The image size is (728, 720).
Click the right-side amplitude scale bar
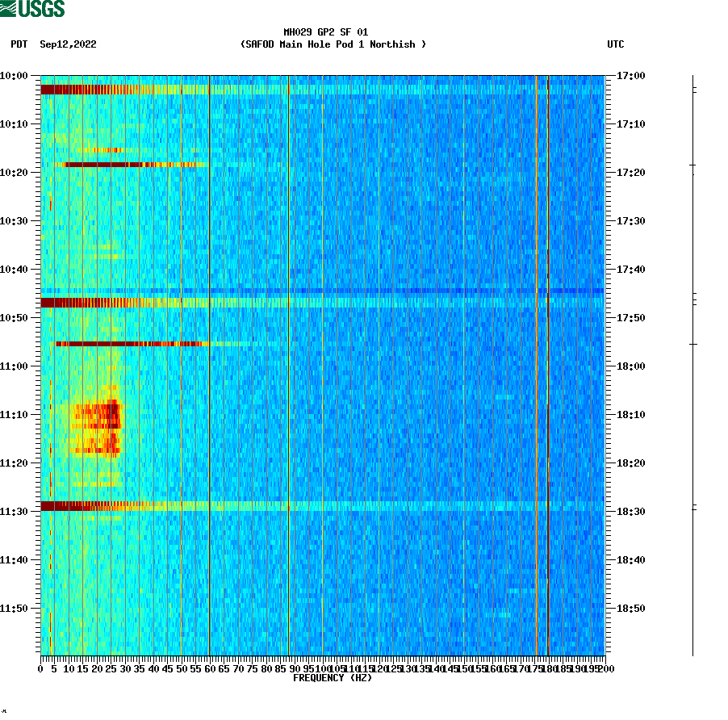point(692,363)
